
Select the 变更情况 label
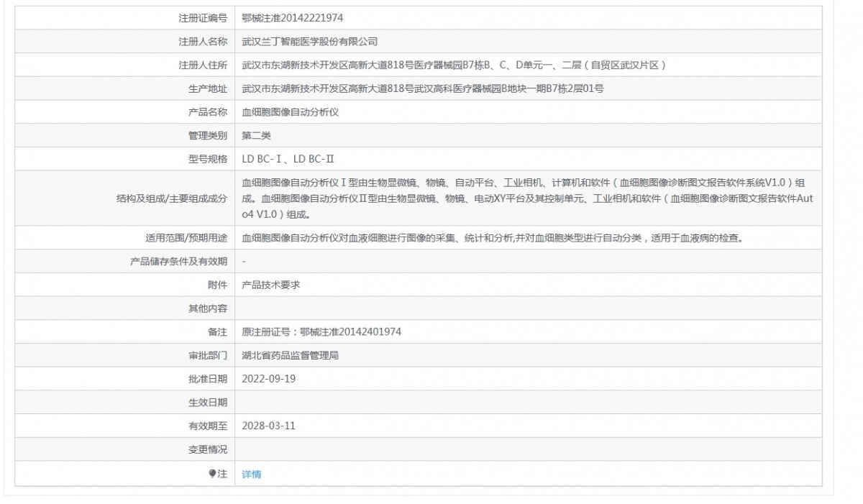208,450
